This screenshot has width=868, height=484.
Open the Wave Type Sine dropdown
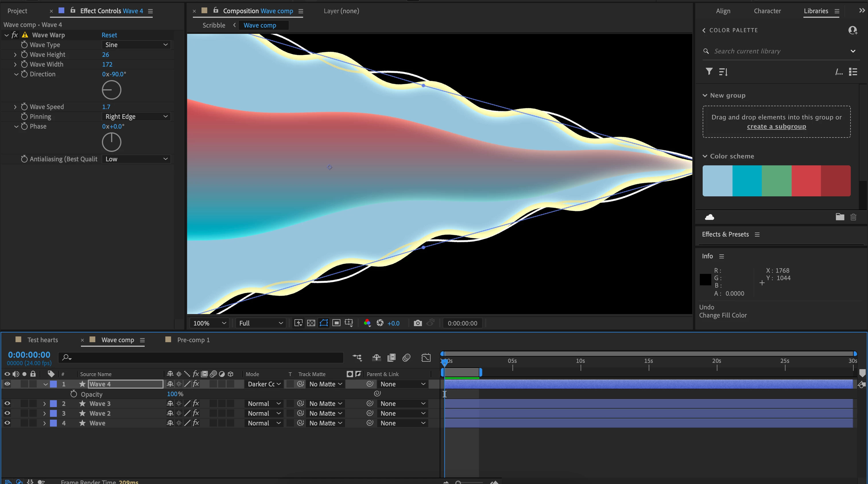pyautogui.click(x=136, y=44)
